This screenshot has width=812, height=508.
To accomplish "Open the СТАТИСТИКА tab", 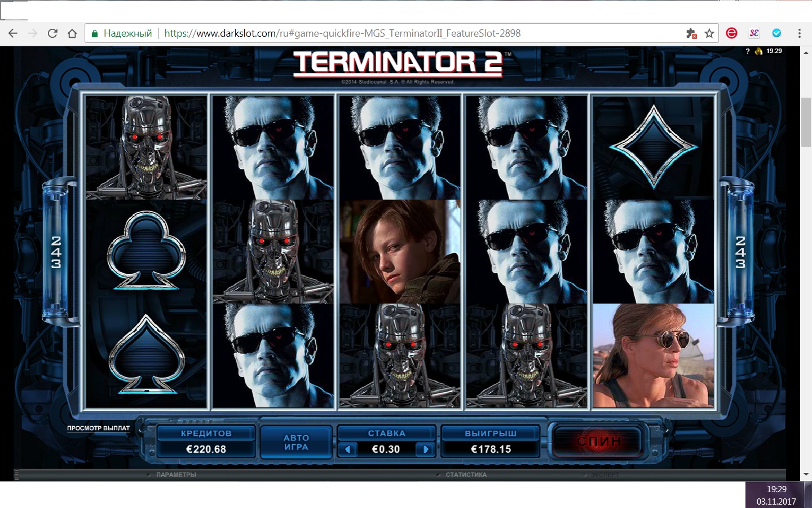I will [x=466, y=475].
